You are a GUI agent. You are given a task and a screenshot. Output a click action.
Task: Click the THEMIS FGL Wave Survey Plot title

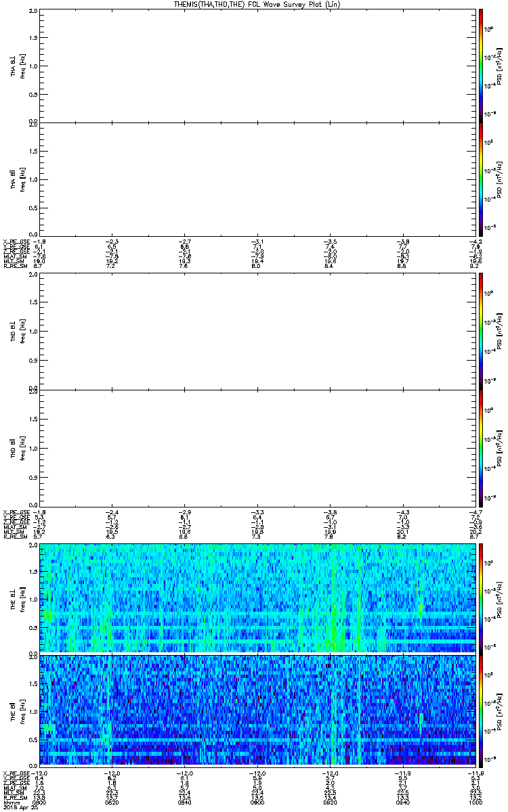pyautogui.click(x=258, y=4)
